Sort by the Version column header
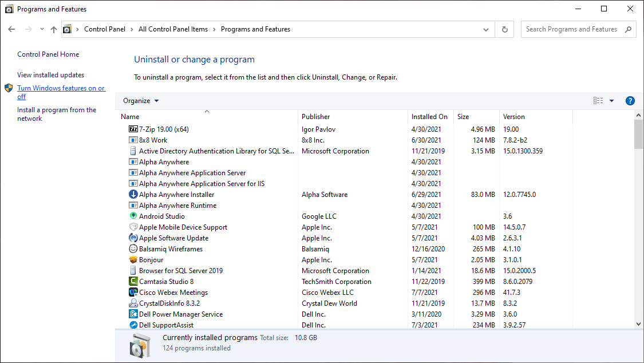This screenshot has height=363, width=644. (x=536, y=117)
